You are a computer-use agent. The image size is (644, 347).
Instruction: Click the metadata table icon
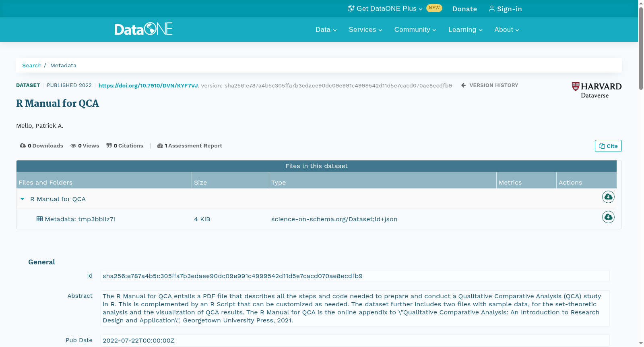tap(39, 219)
